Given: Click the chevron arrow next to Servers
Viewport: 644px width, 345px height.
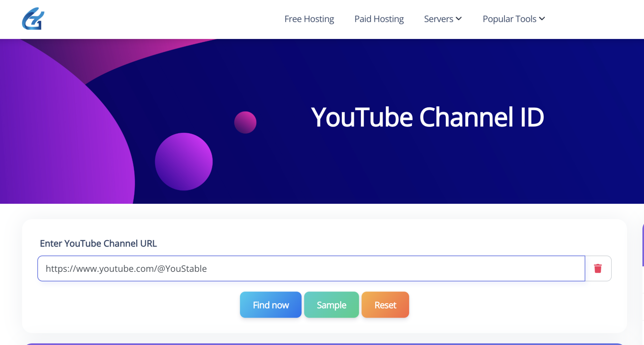Looking at the screenshot, I should (459, 19).
